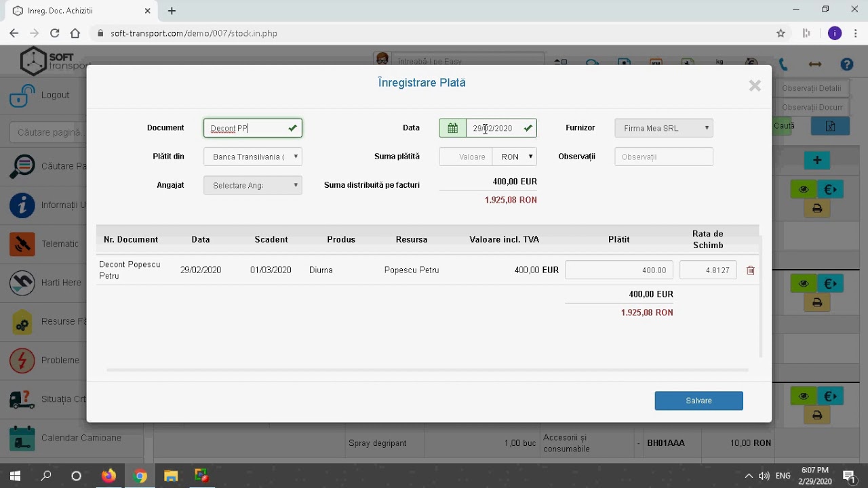Open the calendar picker for Data
The width and height of the screenshot is (868, 488).
click(453, 128)
